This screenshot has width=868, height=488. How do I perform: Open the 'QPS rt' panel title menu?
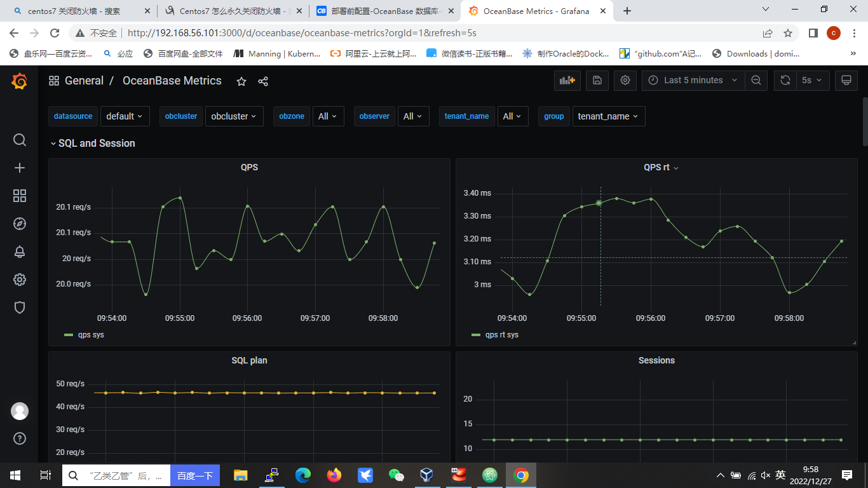click(x=661, y=168)
